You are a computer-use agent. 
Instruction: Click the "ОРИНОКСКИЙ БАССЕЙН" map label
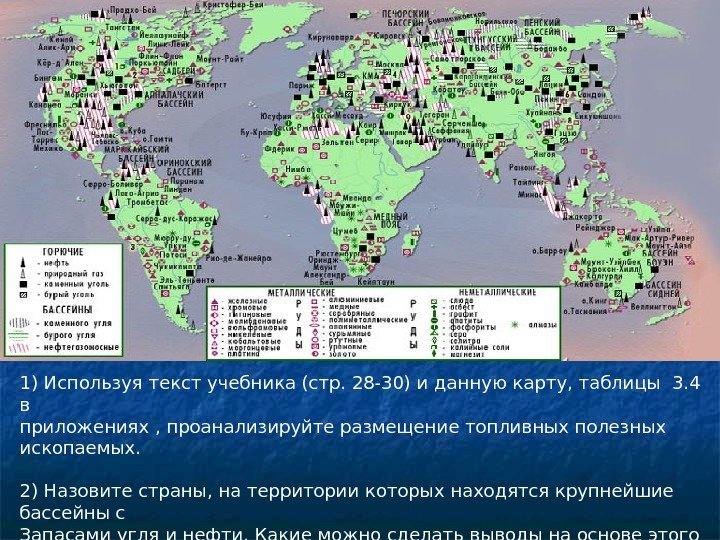185,167
